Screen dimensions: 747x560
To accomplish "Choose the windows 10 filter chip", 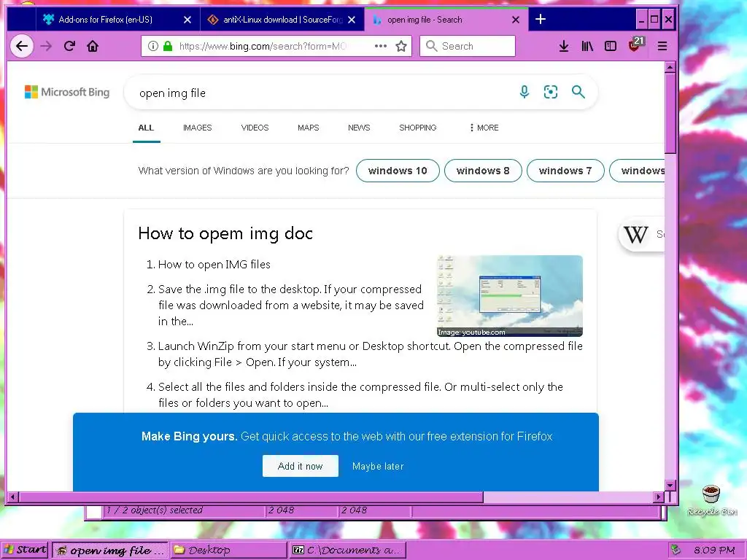I will pyautogui.click(x=398, y=171).
